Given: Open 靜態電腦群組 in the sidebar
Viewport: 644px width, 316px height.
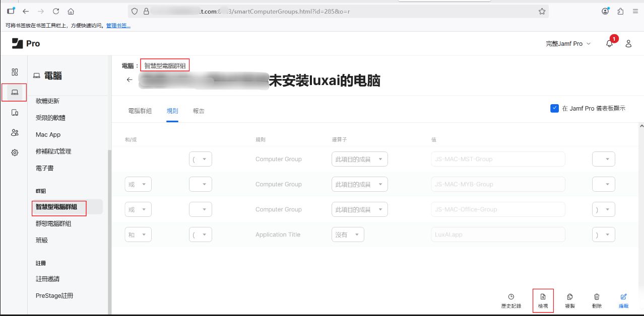Looking at the screenshot, I should pos(53,223).
